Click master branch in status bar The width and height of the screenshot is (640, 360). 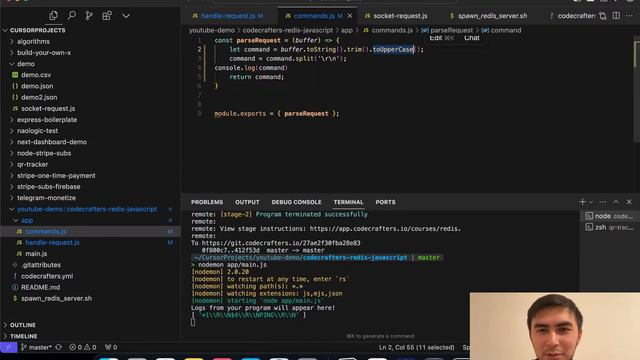[36, 347]
